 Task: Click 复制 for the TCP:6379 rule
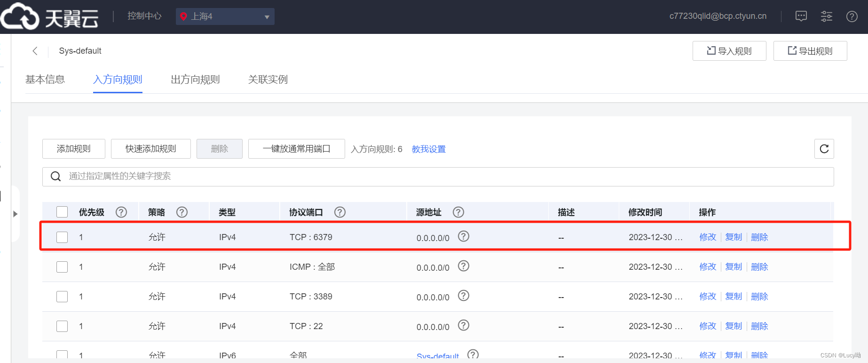[734, 237]
